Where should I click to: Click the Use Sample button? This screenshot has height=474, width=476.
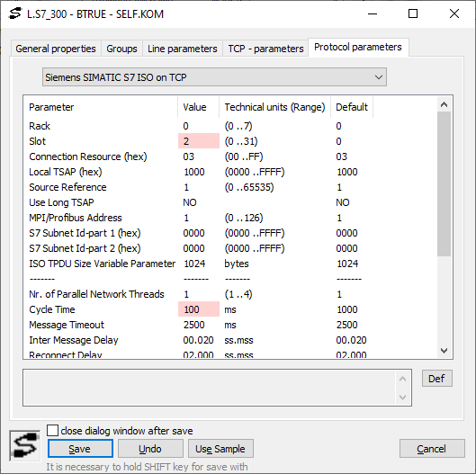click(220, 449)
